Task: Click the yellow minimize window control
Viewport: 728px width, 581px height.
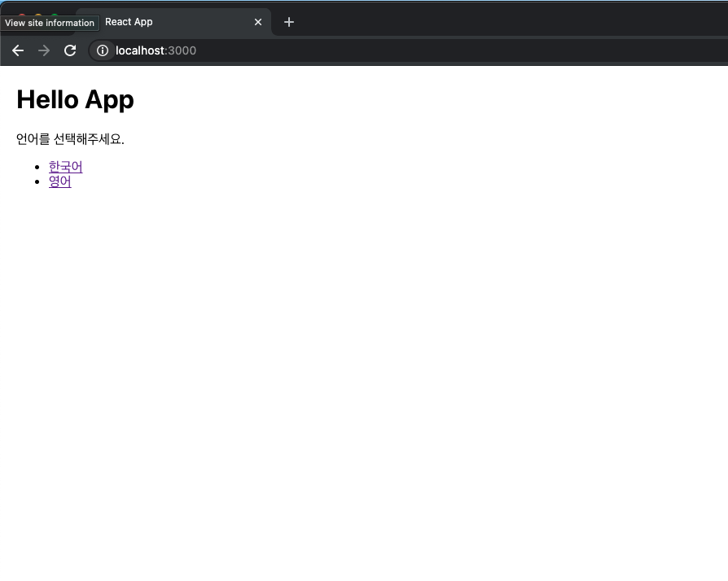Action: [x=37, y=14]
